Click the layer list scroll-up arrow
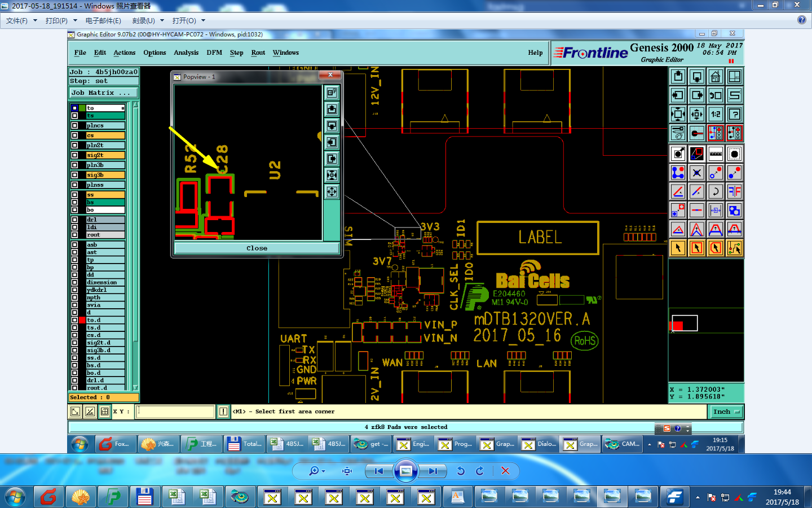 coord(135,106)
